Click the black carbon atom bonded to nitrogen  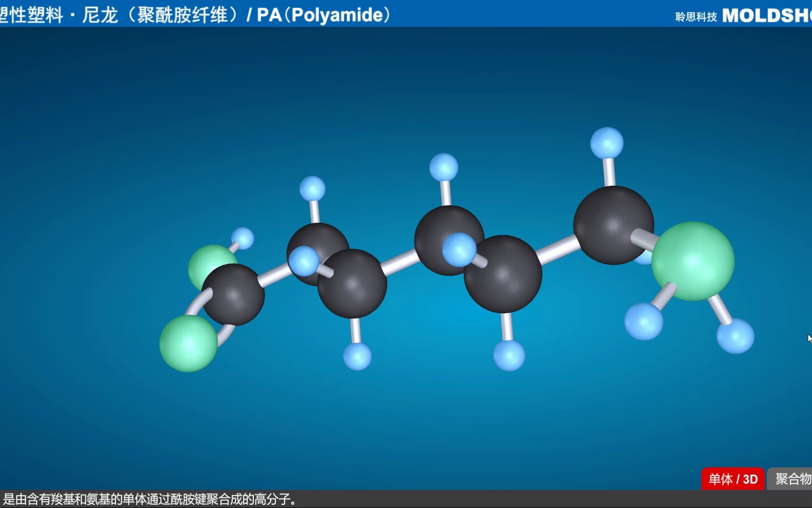[x=613, y=225]
